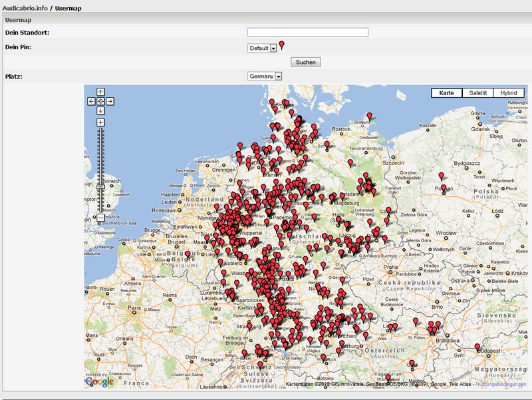The height and width of the screenshot is (400, 532).
Task: Zoom in with the plus icon
Action: pos(101,122)
